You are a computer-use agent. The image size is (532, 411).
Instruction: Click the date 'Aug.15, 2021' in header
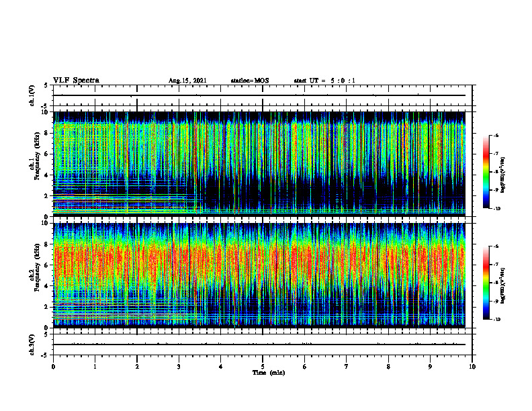187,81
